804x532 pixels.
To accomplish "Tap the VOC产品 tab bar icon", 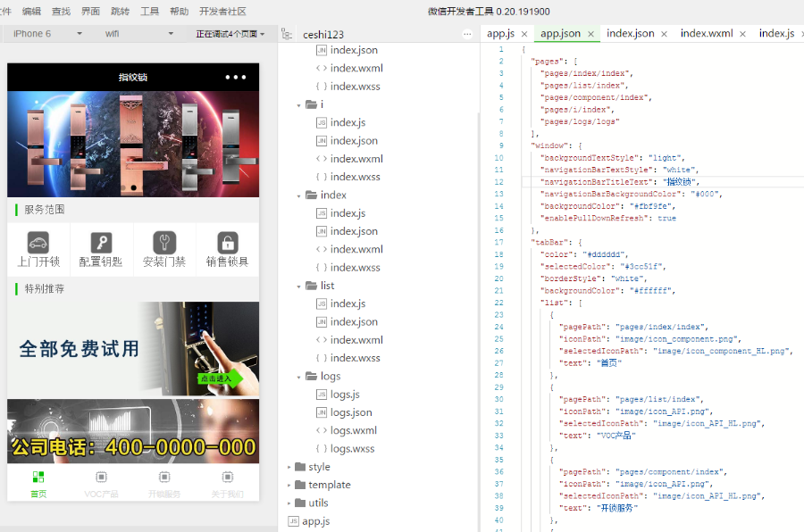I will point(101,478).
